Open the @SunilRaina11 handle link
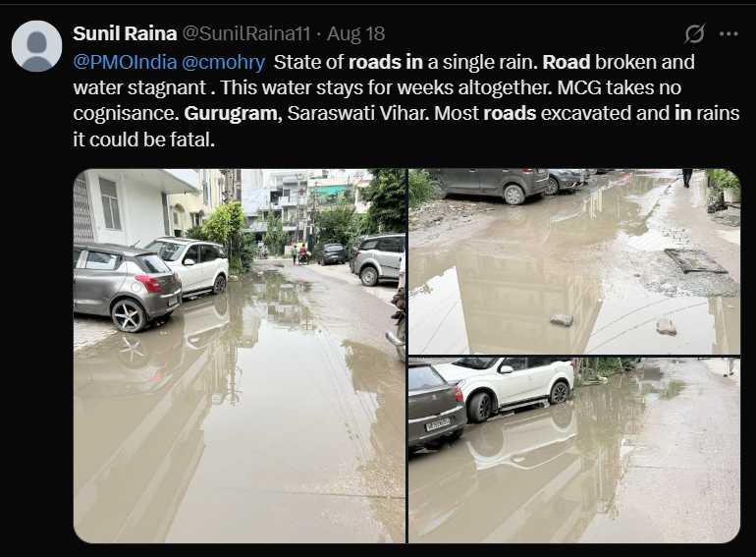The height and width of the screenshot is (557, 756). click(x=246, y=33)
